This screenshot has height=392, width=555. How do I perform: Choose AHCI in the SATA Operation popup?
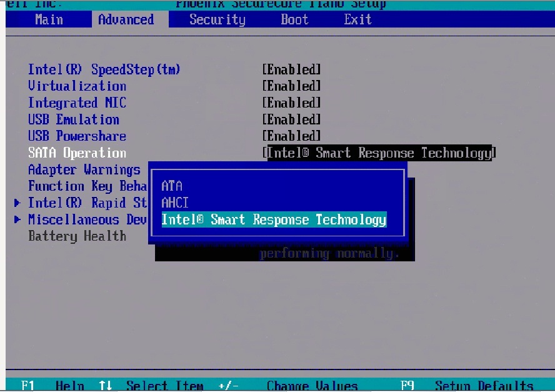[x=175, y=203]
